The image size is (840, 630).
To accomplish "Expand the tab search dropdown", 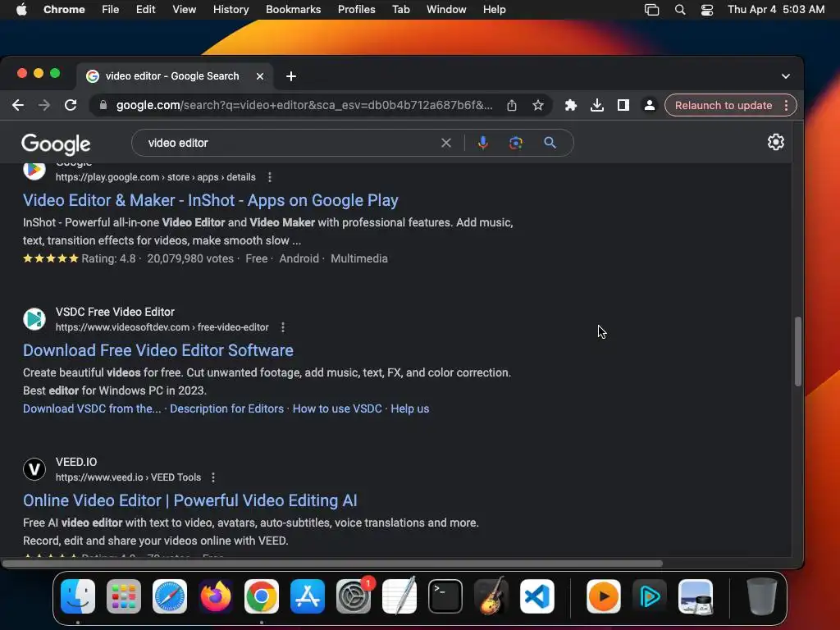I will pos(785,76).
